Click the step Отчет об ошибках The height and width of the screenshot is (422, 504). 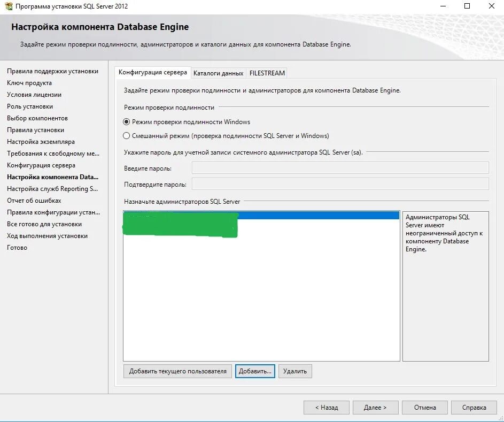tap(34, 201)
